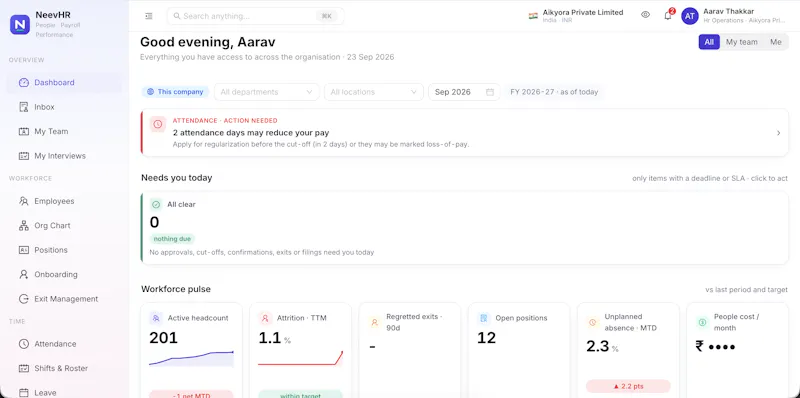Open Aarav Thakkar user menu

click(734, 16)
